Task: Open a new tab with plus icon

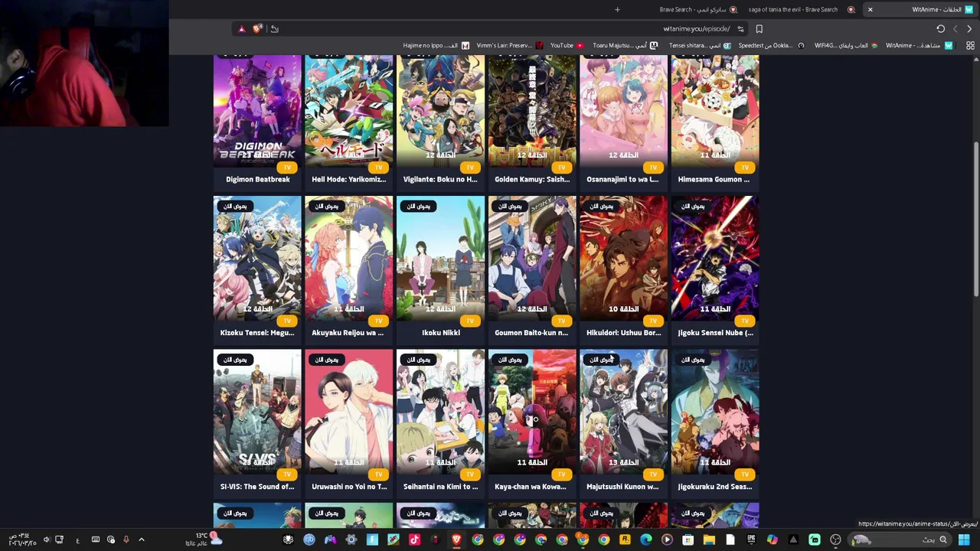Action: (x=617, y=10)
